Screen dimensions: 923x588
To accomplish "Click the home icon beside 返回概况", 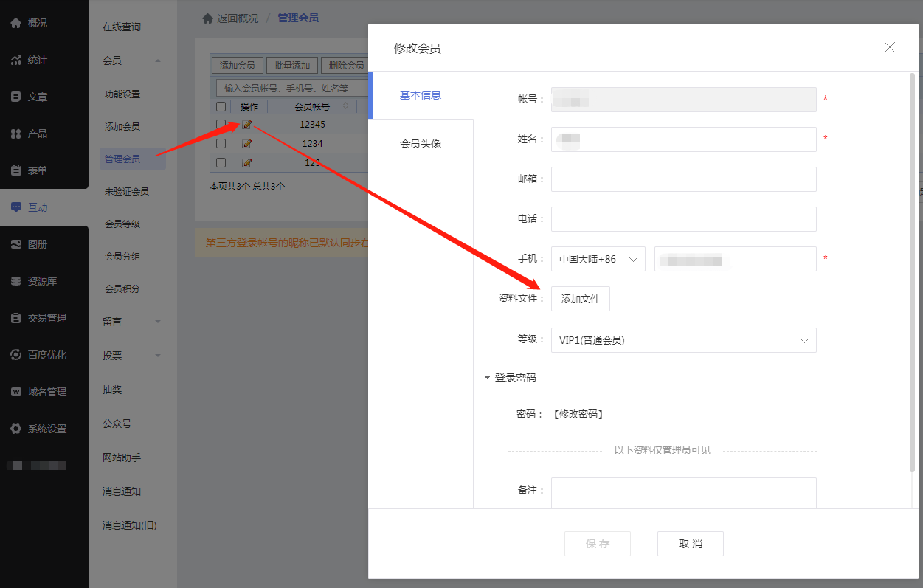I will [x=207, y=18].
